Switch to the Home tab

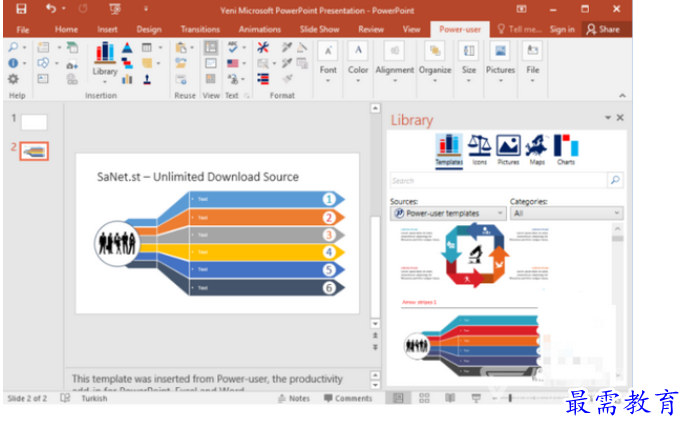coord(66,29)
